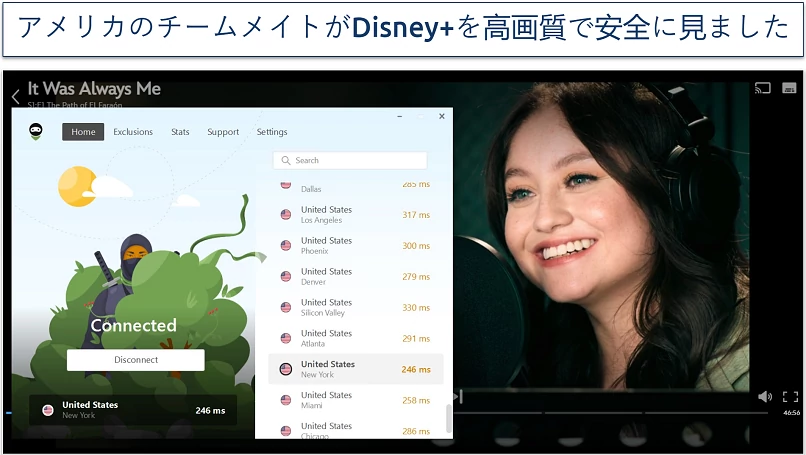The image size is (806, 455).
Task: Close the VPN window
Action: coord(442,116)
